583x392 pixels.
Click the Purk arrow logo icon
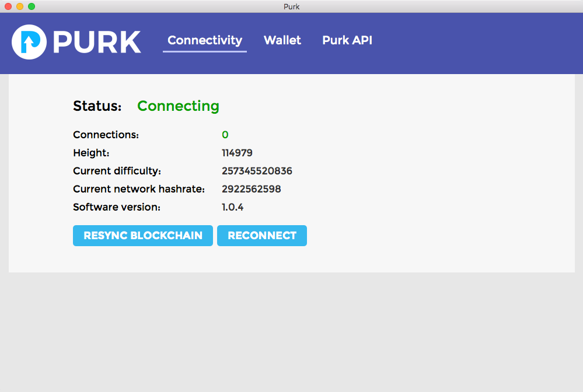point(29,42)
